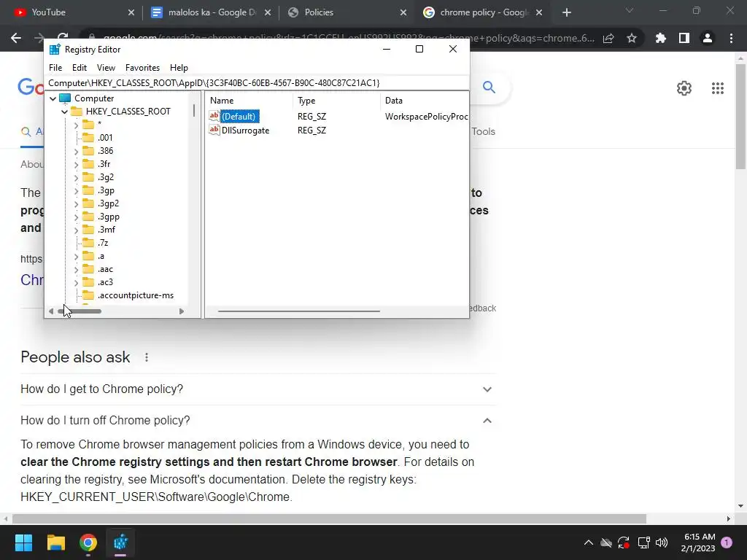747x560 pixels.
Task: Select the .3mf key
Action: pos(107,230)
